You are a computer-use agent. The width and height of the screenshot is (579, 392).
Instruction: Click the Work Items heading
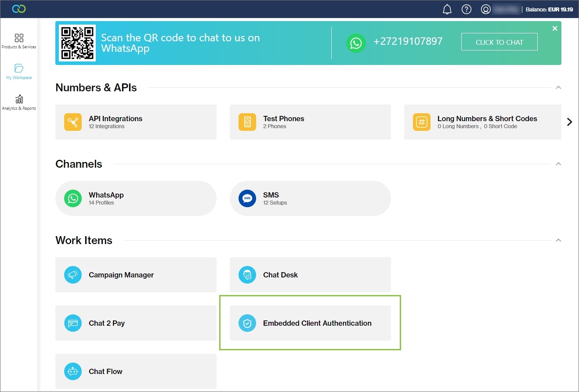coord(84,240)
